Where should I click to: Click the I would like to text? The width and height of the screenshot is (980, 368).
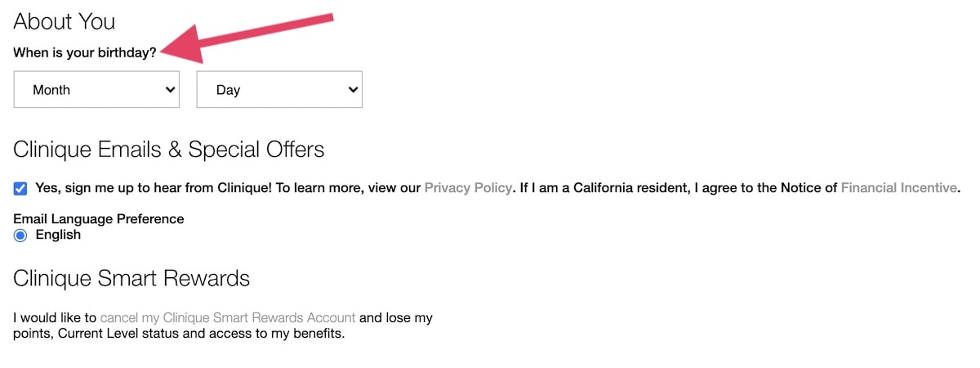(56, 317)
